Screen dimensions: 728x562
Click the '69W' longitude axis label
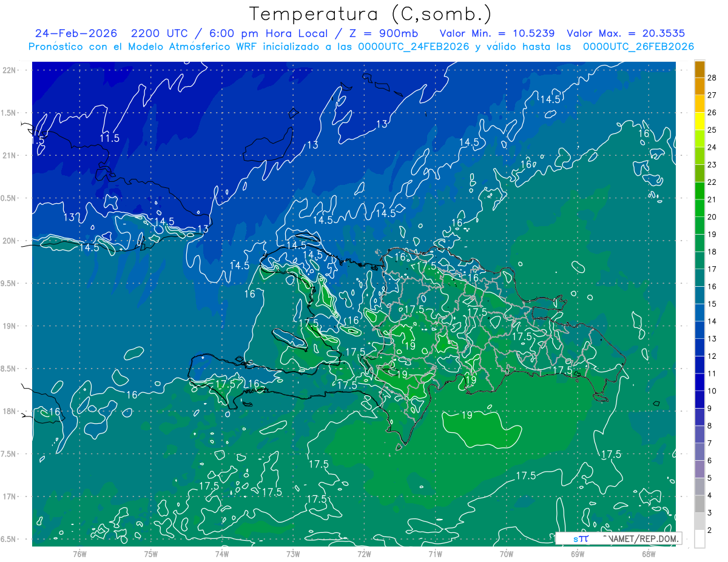coord(578,554)
